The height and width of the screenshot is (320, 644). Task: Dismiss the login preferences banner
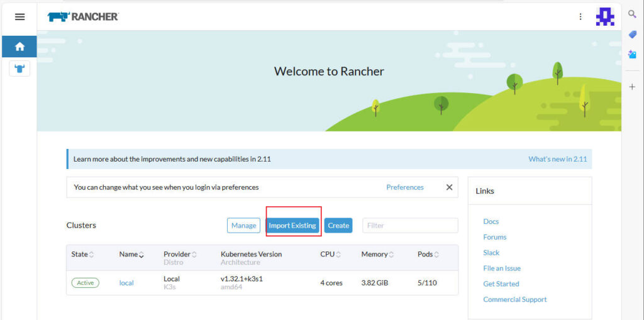point(449,187)
